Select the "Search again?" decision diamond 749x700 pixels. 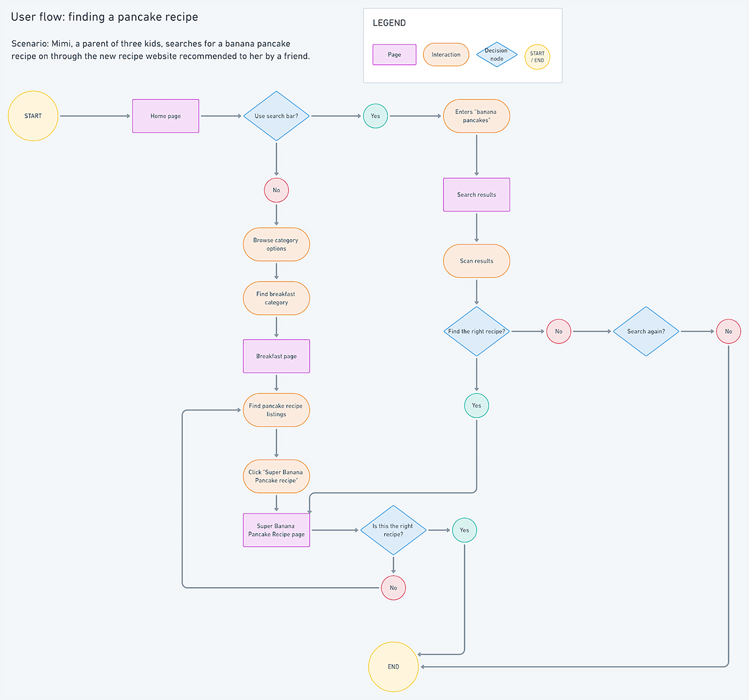[646, 331]
